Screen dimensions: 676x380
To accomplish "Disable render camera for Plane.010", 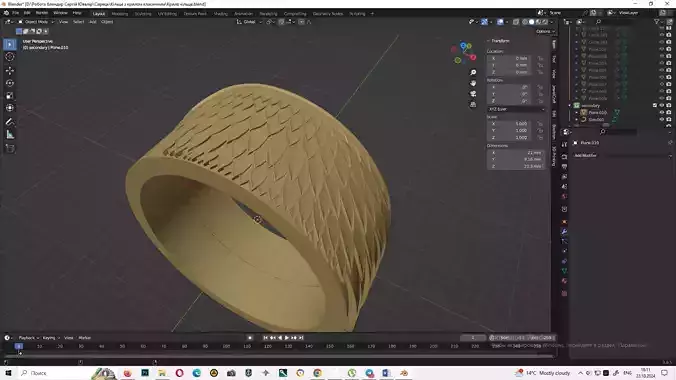I will [x=669, y=113].
